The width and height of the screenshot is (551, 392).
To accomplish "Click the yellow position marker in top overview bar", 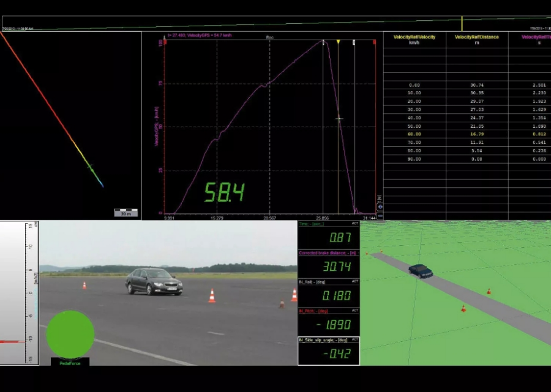I will [462, 23].
